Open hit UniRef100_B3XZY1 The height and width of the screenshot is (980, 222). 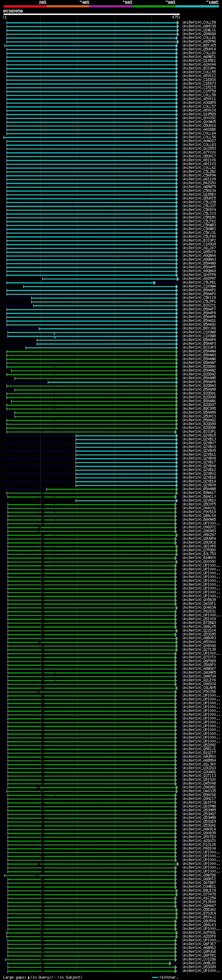(199, 305)
